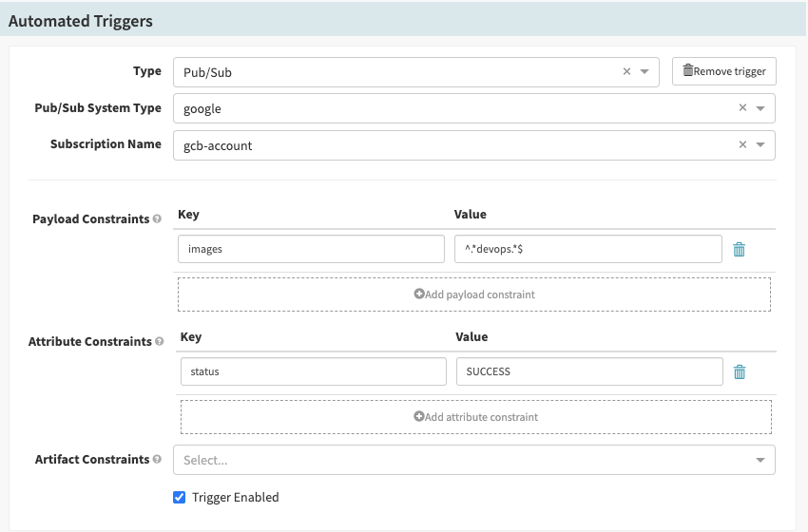Clear the google system type X
The height and width of the screenshot is (532, 808).
(x=742, y=108)
